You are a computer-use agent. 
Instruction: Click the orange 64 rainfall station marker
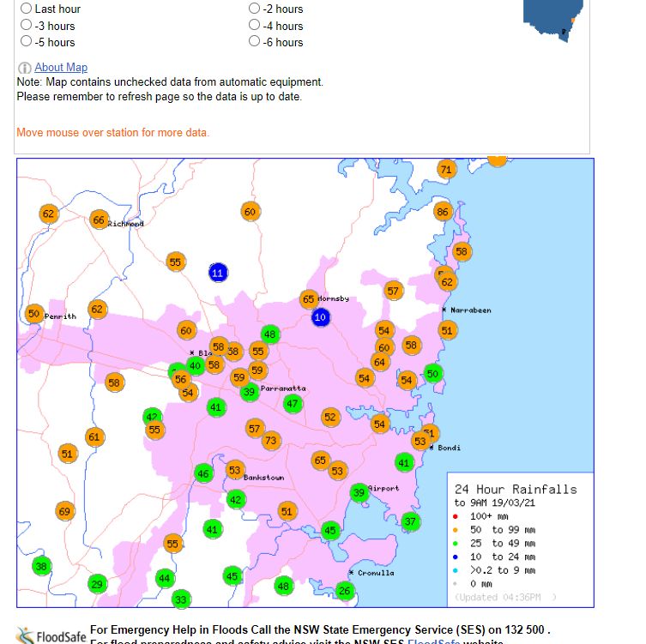point(380,363)
